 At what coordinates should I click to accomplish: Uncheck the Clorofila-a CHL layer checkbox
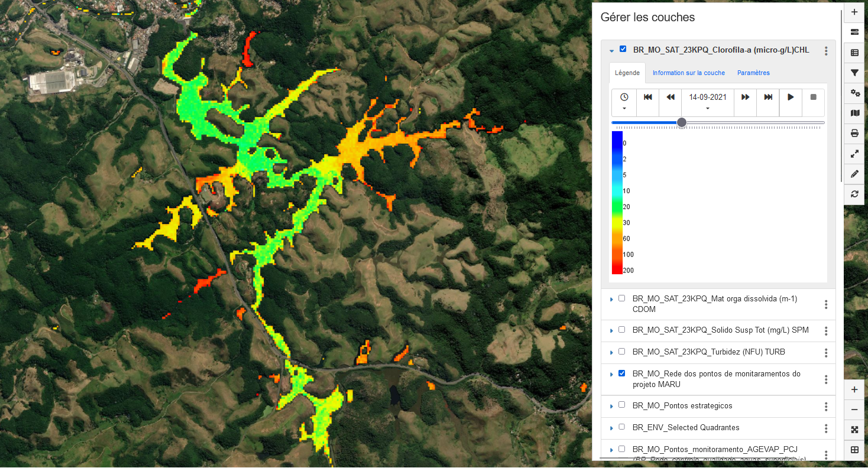[623, 50]
